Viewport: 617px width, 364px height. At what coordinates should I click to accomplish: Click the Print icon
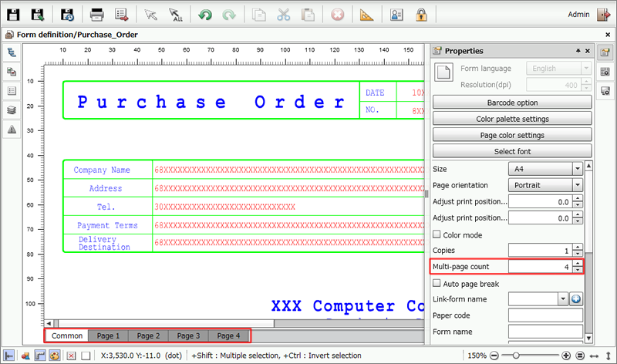click(x=96, y=15)
